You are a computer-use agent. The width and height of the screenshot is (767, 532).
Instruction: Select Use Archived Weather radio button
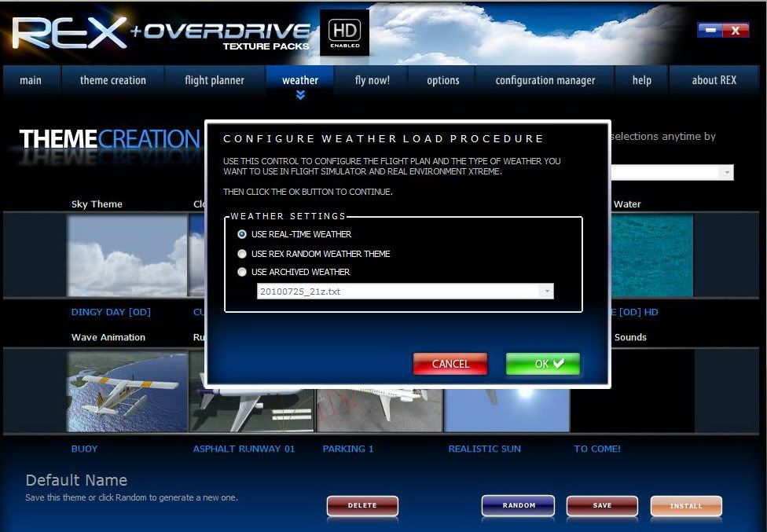tap(242, 272)
